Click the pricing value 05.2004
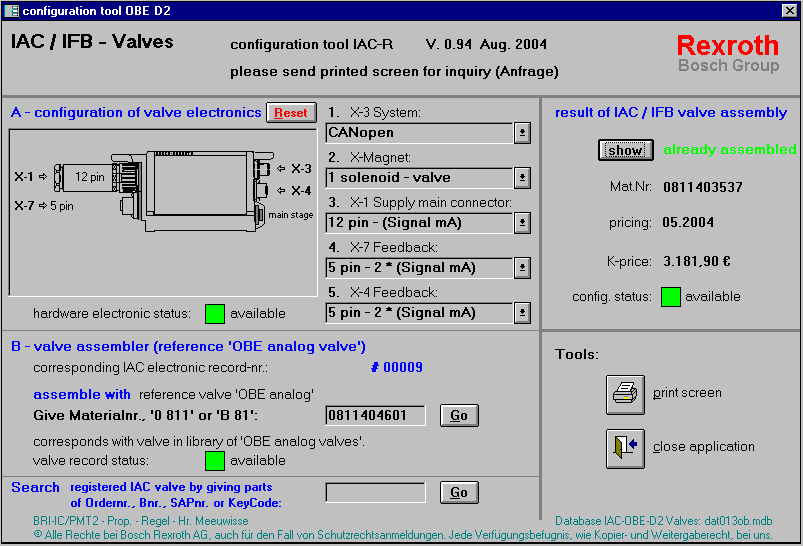This screenshot has height=546, width=803. coord(688,222)
